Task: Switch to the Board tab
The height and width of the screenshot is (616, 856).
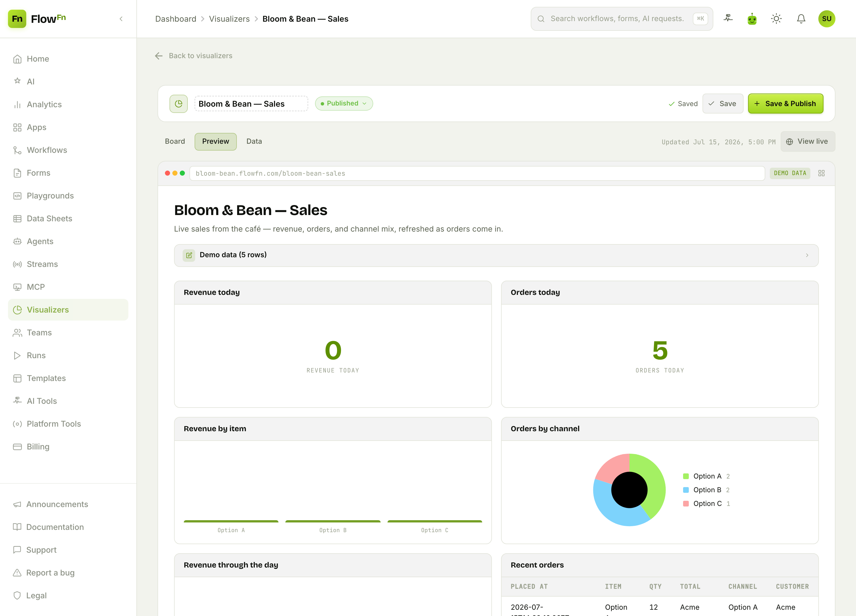Action: pos(175,141)
